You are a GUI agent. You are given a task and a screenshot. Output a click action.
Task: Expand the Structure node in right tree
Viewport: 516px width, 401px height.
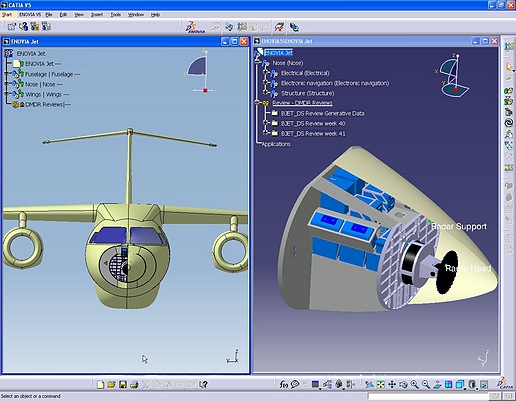coord(265,92)
